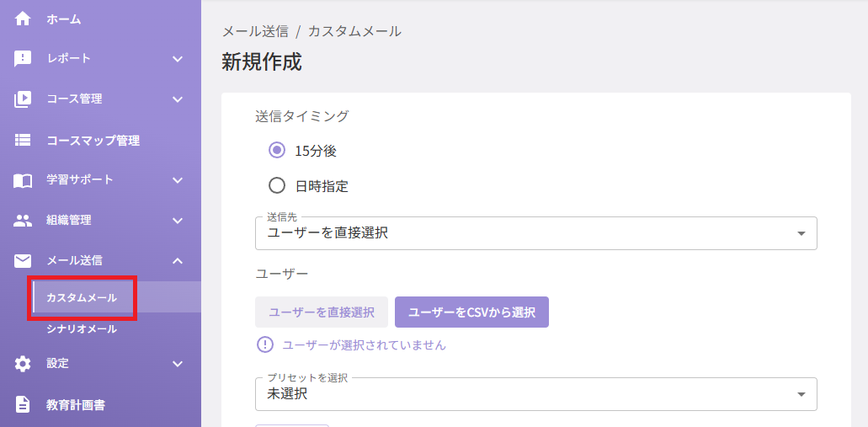Open ホーム in the sidebar
The width and height of the screenshot is (868, 427).
click(x=64, y=19)
